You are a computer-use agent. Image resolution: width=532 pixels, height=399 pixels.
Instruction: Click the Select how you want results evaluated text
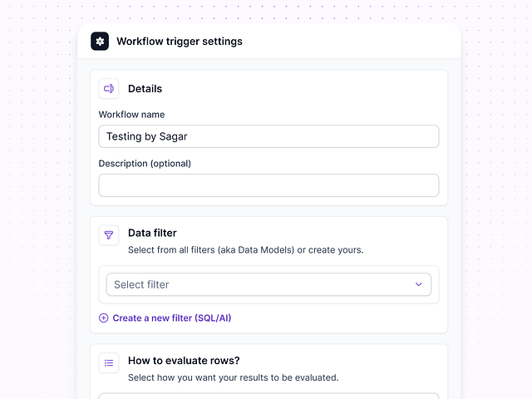(x=233, y=377)
